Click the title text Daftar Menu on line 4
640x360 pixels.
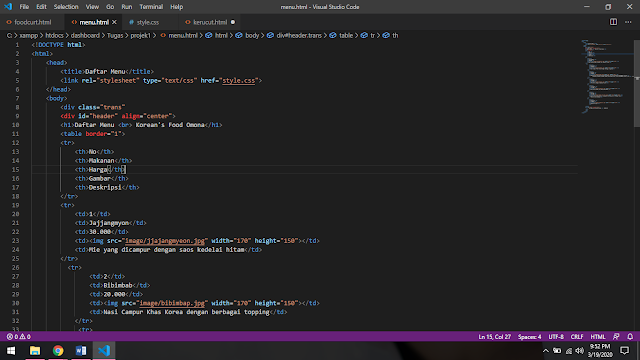point(105,71)
